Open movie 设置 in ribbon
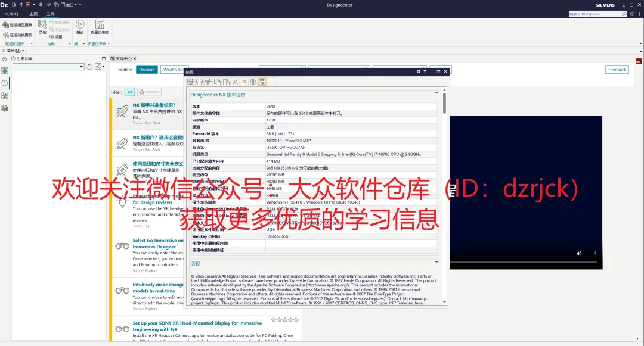Viewport: 644px width, 346px height. point(56,37)
